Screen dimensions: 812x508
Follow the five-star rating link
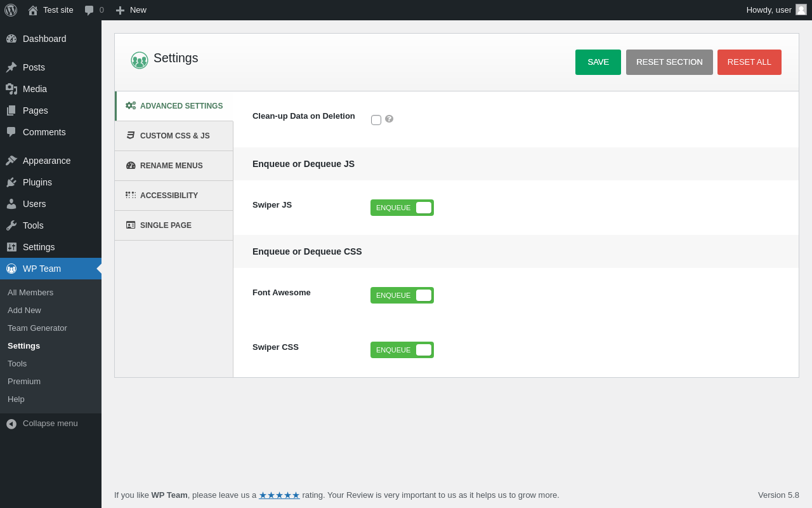tap(279, 495)
